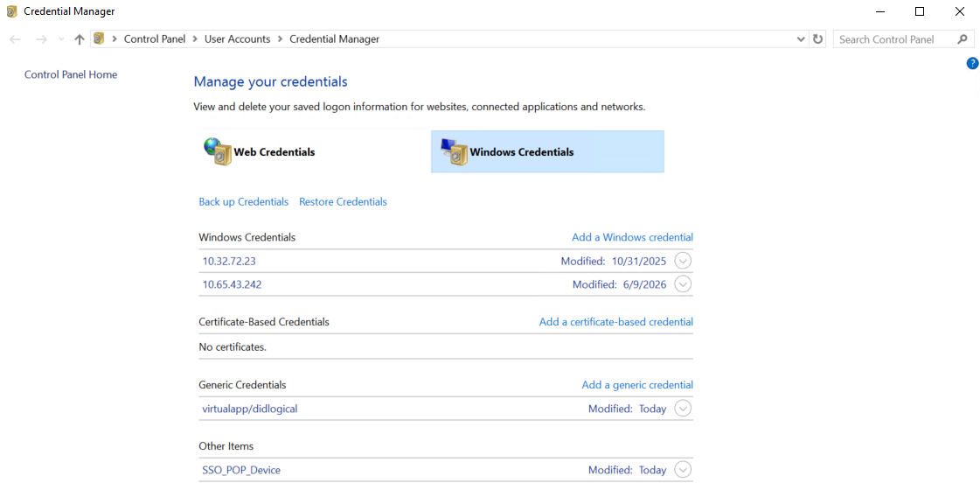
Task: Add a certificate-based credential
Action: click(616, 322)
